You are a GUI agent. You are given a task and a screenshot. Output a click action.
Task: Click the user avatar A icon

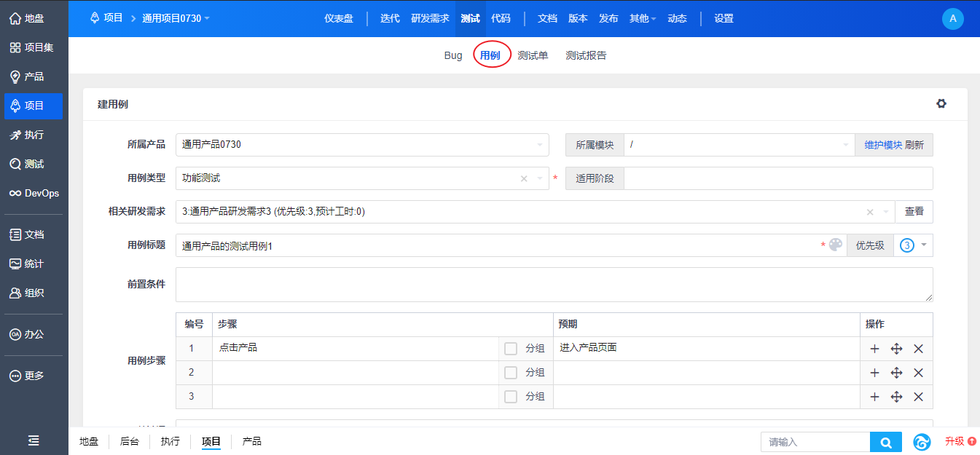click(x=952, y=19)
